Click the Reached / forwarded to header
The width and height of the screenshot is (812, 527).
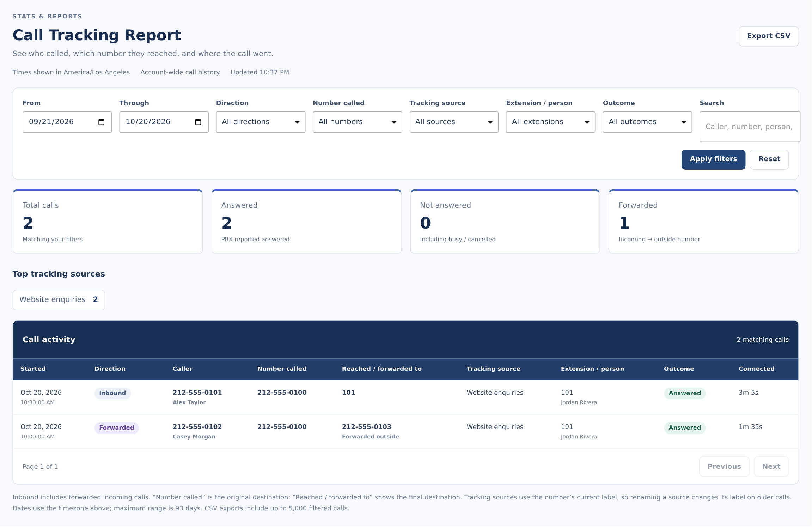pyautogui.click(x=381, y=369)
